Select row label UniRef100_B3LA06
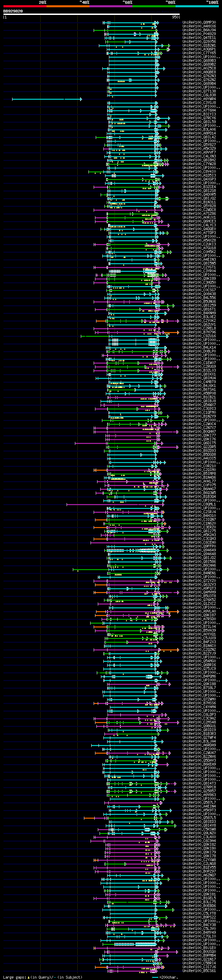222x980 pixels. 199,129
